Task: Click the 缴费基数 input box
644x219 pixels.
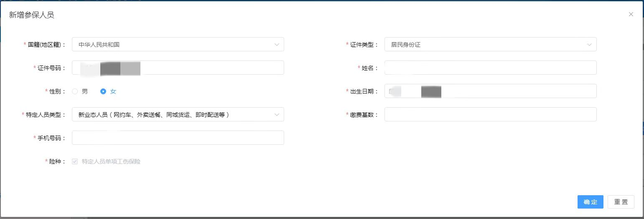Action: 490,115
